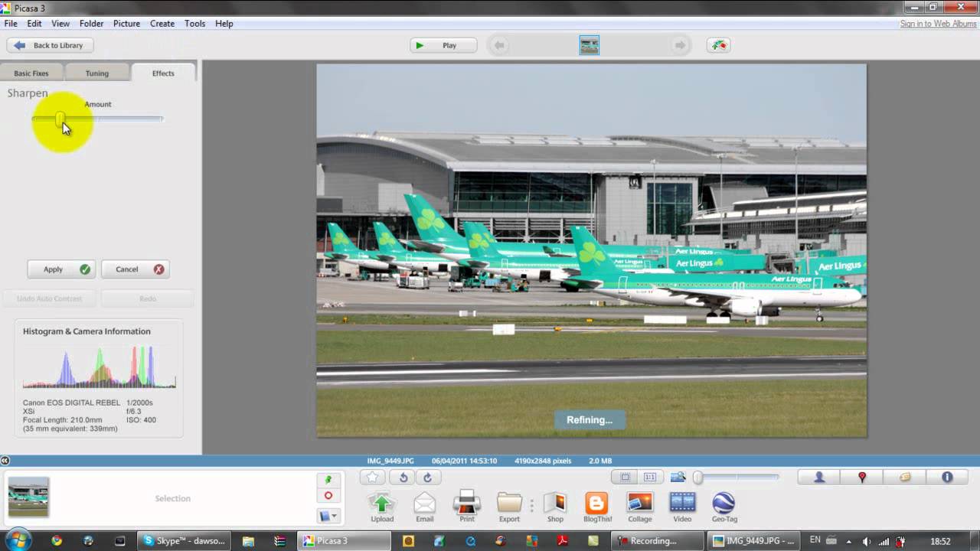Select the current photo thumbnail in top strip
Screen dimensions: 980x551
[x=589, y=45]
